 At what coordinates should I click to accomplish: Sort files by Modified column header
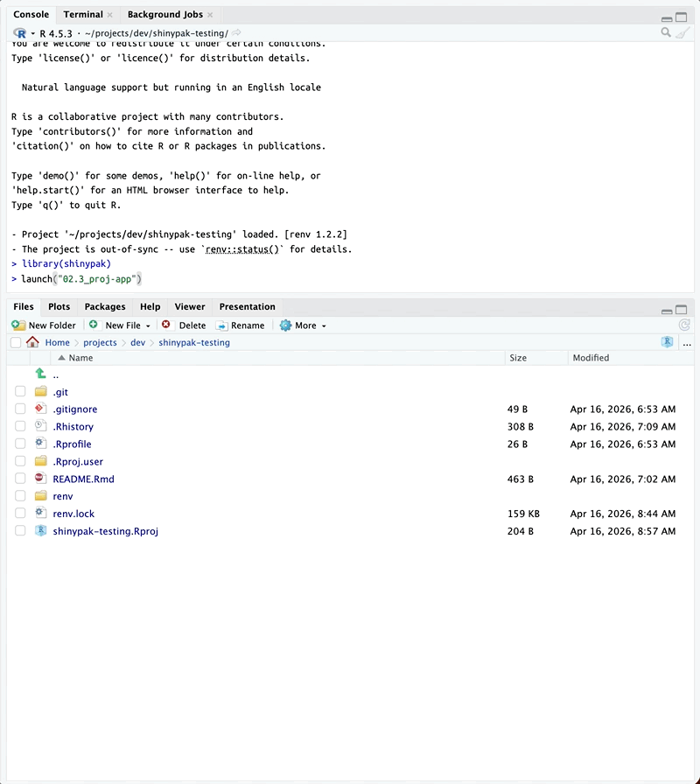[x=591, y=358]
